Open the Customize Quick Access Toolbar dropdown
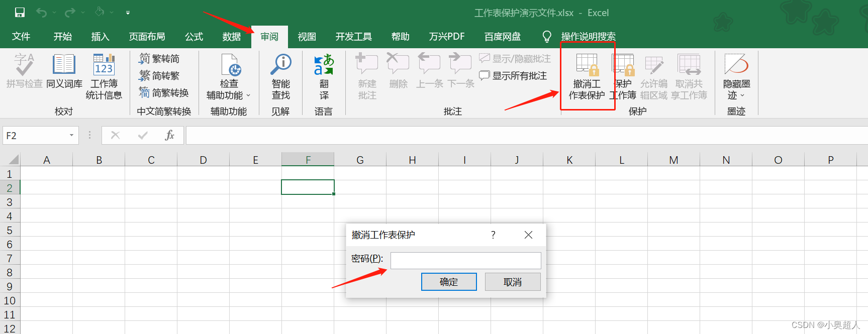The width and height of the screenshot is (868, 334). (128, 13)
